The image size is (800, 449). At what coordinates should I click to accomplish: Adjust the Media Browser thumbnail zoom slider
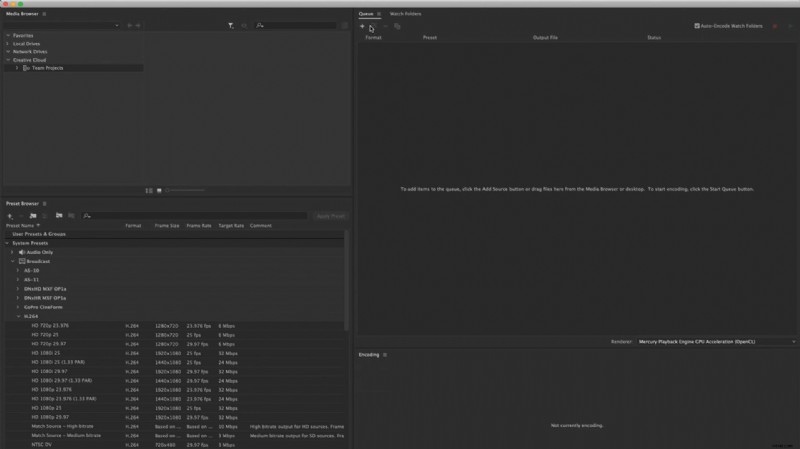[x=185, y=190]
